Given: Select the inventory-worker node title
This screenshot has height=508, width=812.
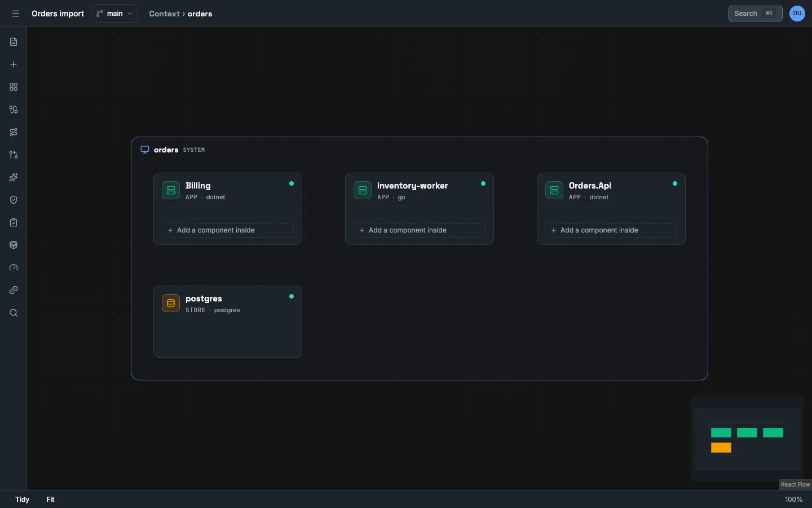Looking at the screenshot, I should click(412, 186).
